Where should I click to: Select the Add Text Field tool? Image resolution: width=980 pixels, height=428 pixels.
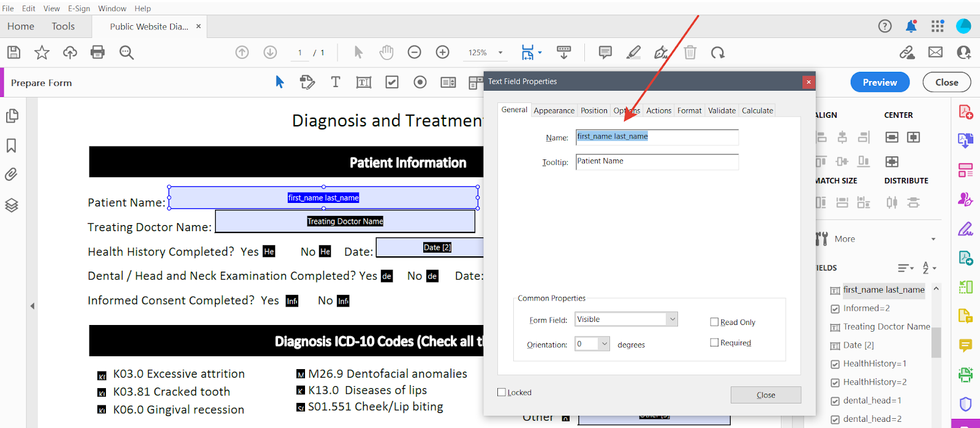point(364,82)
